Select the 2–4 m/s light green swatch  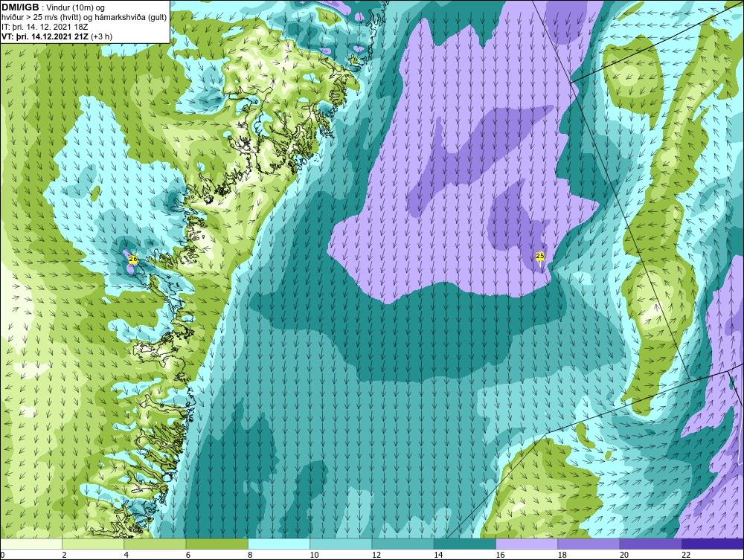tap(93, 544)
